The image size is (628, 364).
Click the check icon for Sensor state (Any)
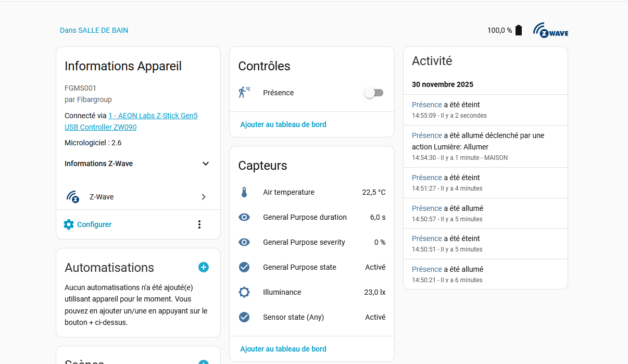click(x=244, y=317)
